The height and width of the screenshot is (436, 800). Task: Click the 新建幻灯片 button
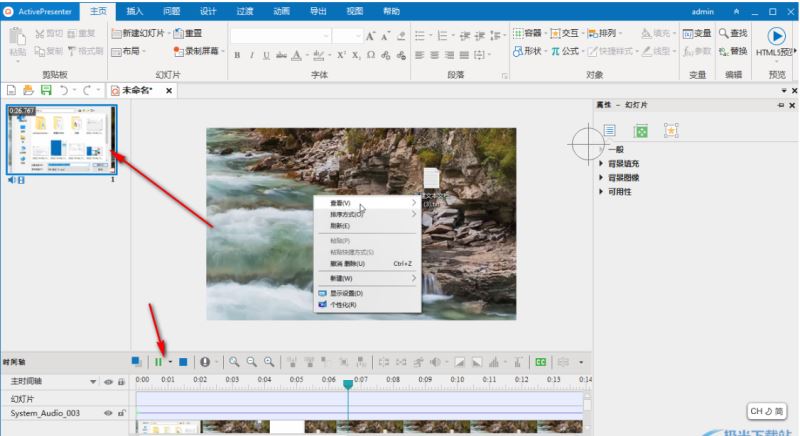pos(139,33)
